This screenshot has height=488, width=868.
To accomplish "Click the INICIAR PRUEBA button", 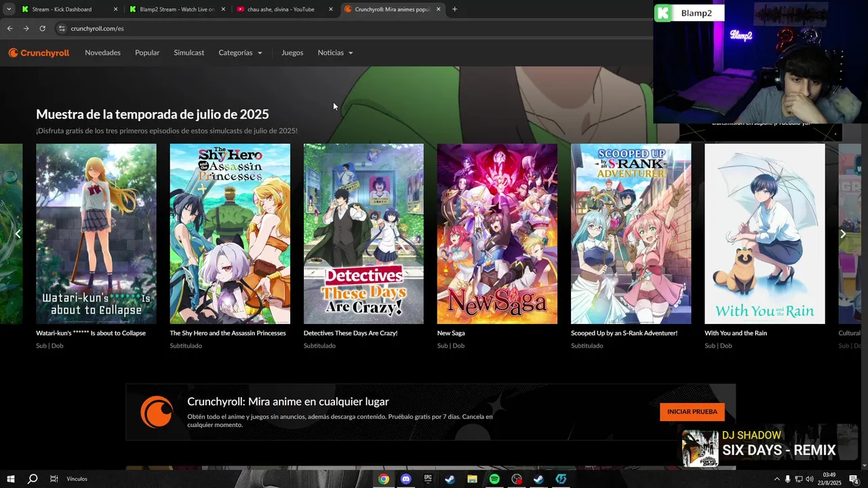I will pyautogui.click(x=692, y=411).
